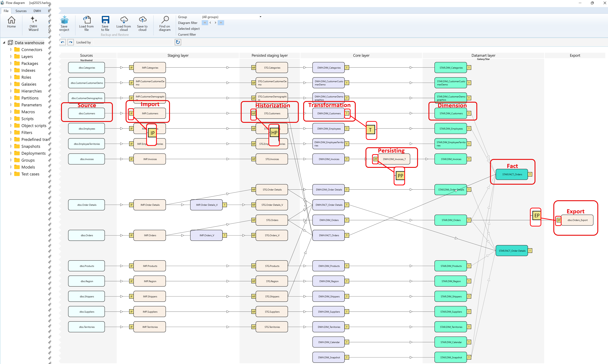Go to first diagram filter

[205, 23]
